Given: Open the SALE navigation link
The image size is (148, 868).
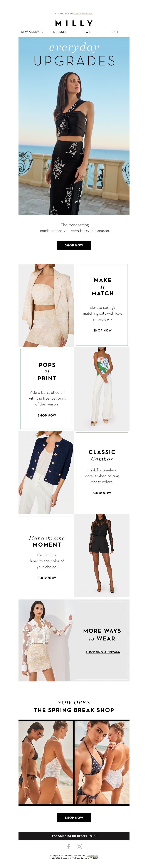Looking at the screenshot, I should [115, 32].
